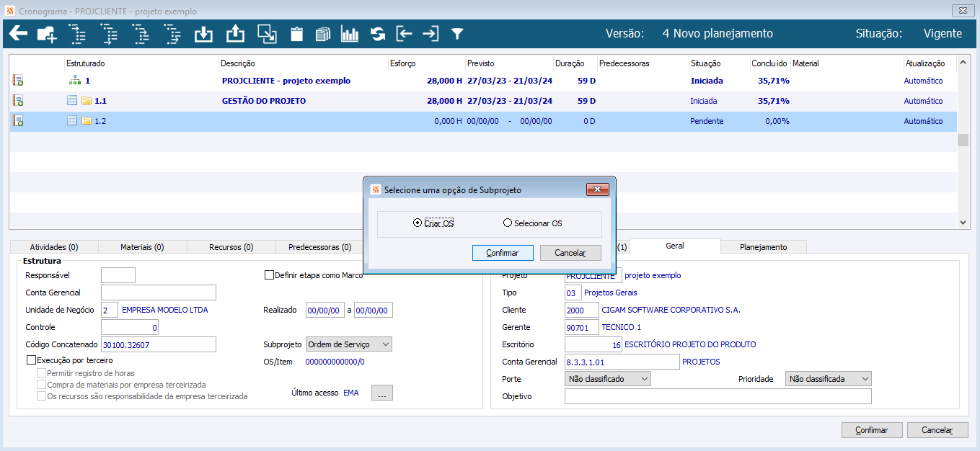980x451 pixels.
Task: Click the filter funnel icon
Action: coord(457,34)
